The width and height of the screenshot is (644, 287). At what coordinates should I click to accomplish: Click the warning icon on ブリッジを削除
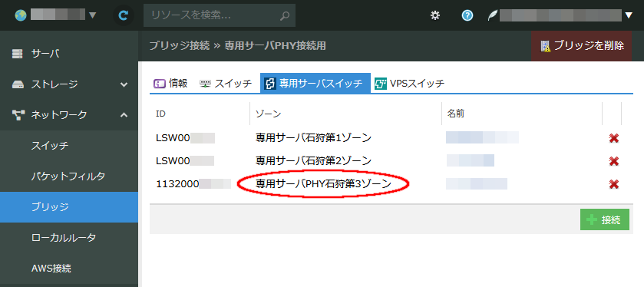tap(546, 46)
